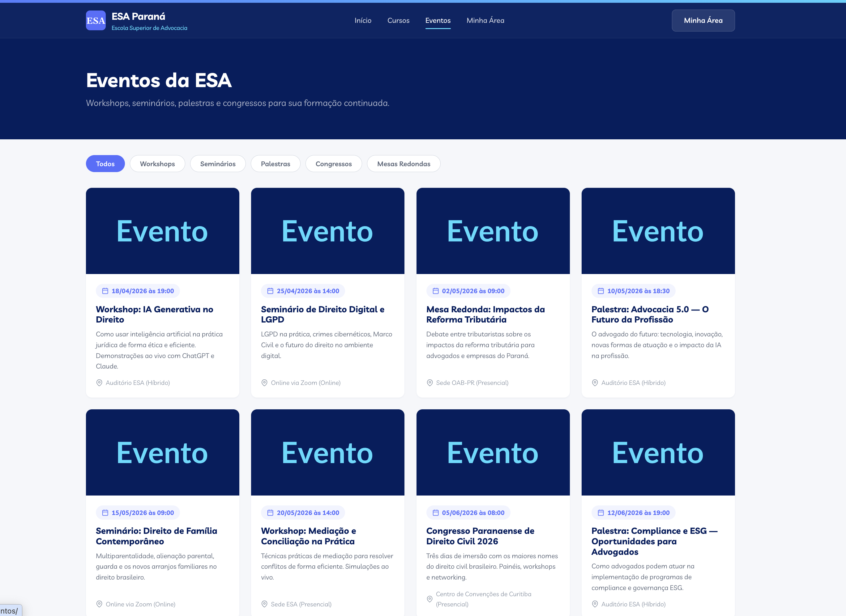The image size is (846, 616).
Task: Open the Eventos menu item
Action: 437,20
